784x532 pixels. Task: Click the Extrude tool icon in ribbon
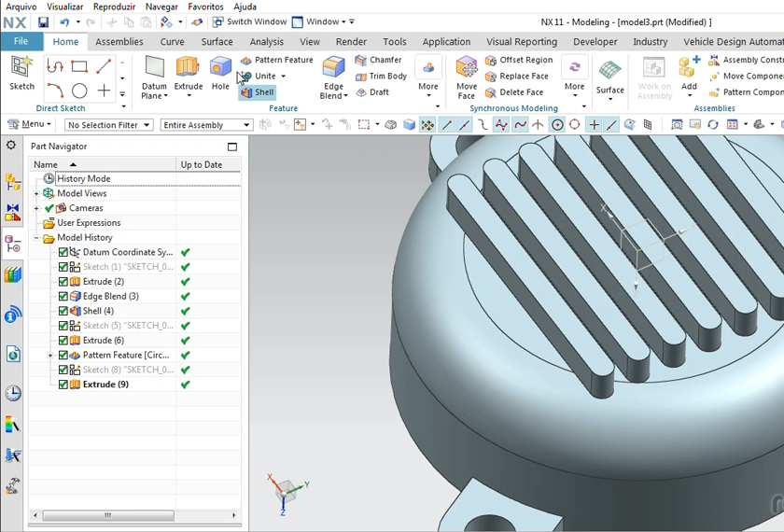coord(188,67)
